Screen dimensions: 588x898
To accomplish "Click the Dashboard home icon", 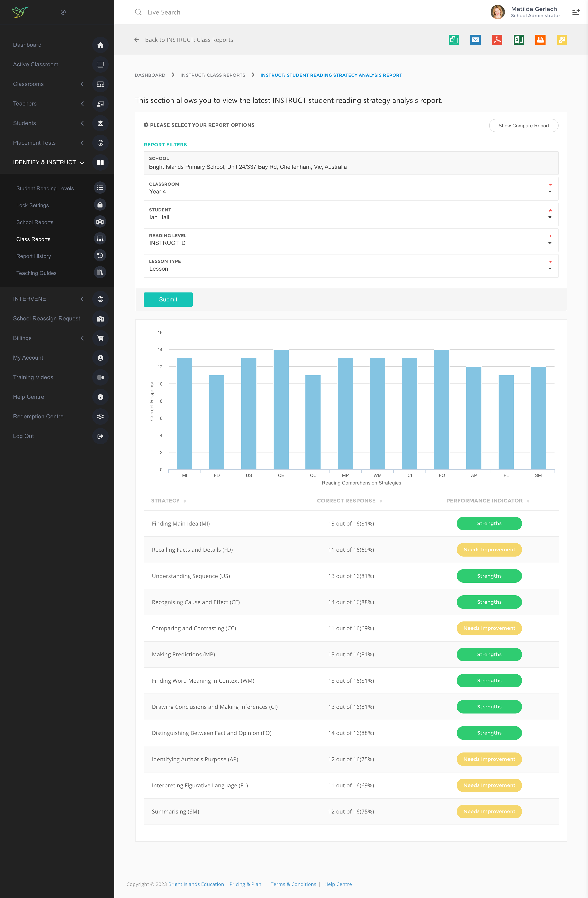I will pos(100,45).
